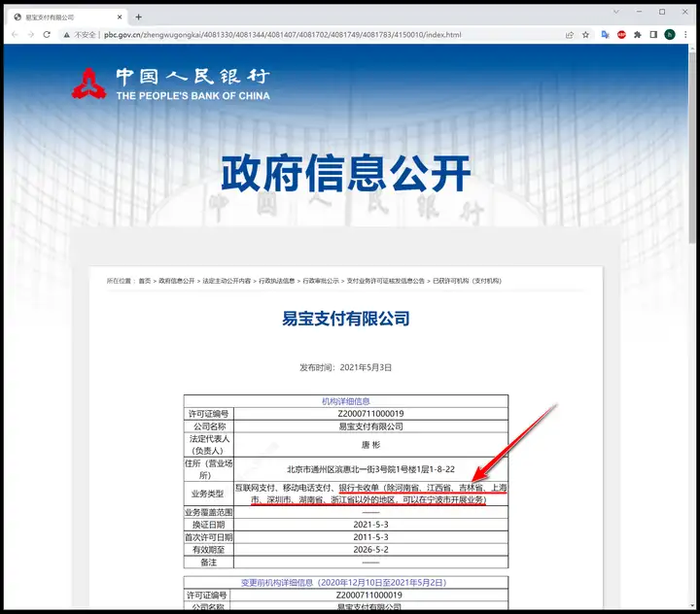700x614 pixels.
Task: Click license number Z2000711000019 in first table
Action: point(371,414)
